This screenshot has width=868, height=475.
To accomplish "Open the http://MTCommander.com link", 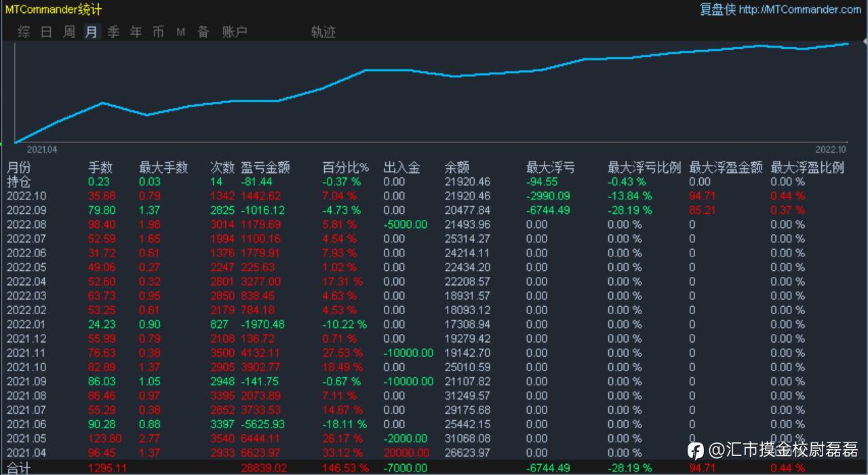I will 800,9.
